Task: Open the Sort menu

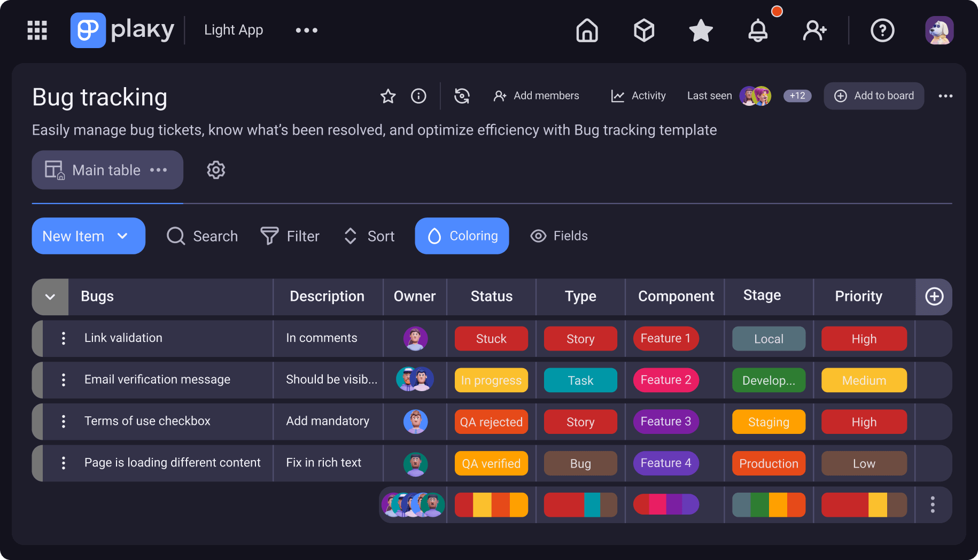Action: click(368, 236)
